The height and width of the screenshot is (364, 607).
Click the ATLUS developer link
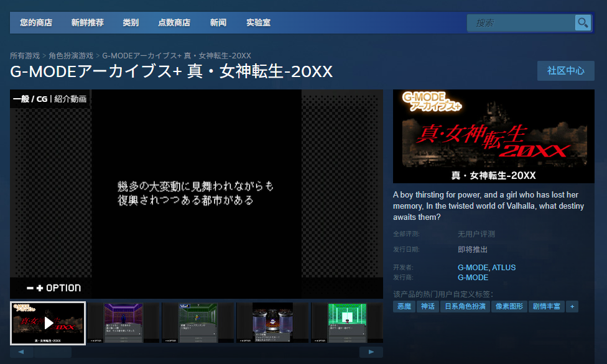pyautogui.click(x=504, y=267)
